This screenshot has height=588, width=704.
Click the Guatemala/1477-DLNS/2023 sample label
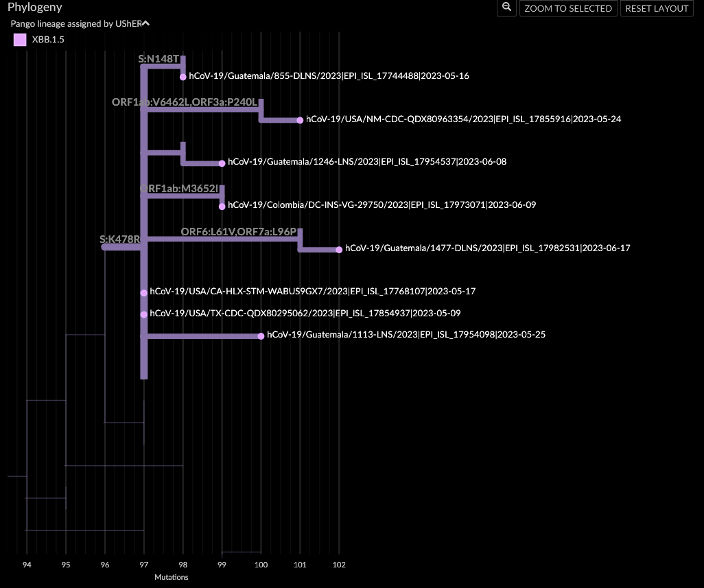487,248
